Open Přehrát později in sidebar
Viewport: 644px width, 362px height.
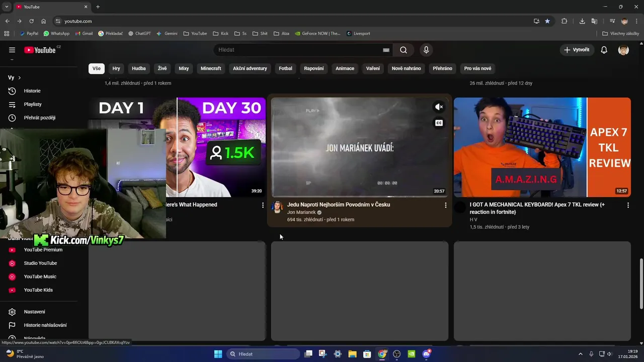39,118
